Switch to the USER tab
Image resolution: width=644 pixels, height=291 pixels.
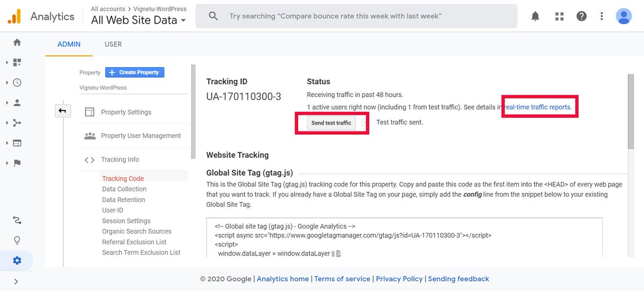[113, 44]
